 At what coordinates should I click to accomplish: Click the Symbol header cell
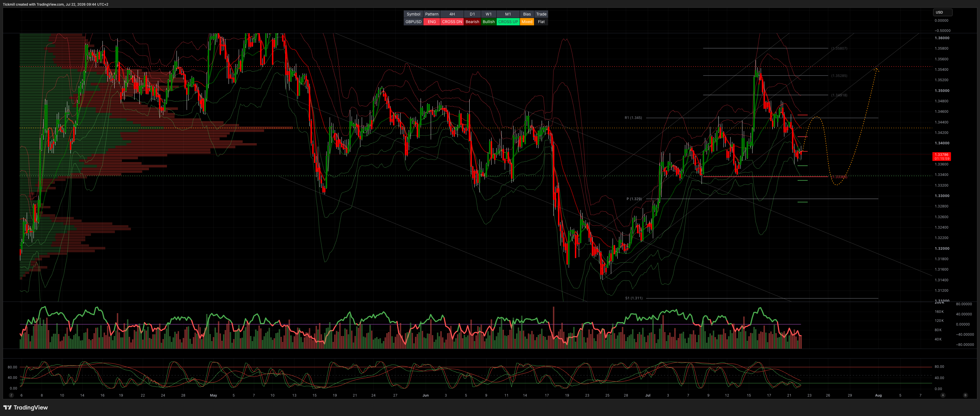pos(413,14)
